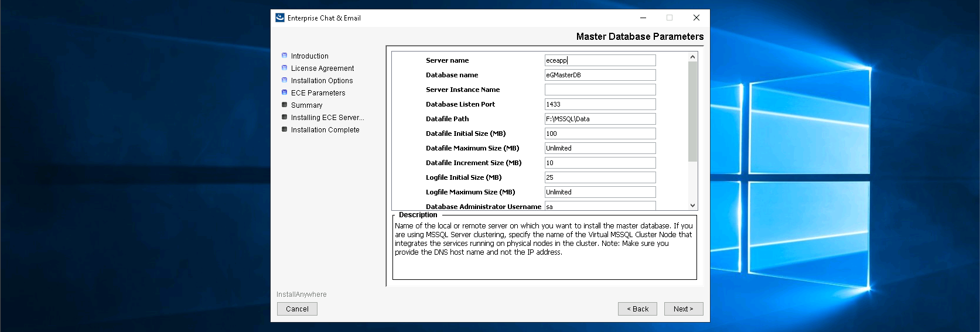Click the Logfile Initial Size field
The image size is (980, 332).
600,177
